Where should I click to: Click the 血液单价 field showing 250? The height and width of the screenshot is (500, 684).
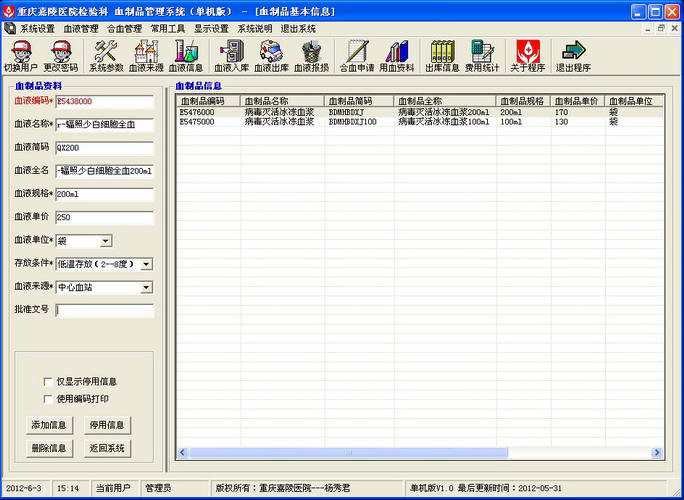click(105, 217)
